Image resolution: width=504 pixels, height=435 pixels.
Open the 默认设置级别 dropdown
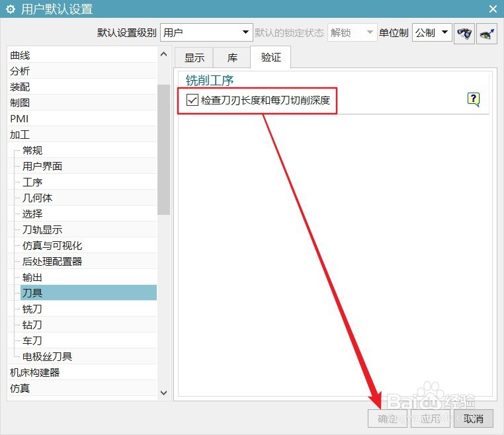(x=206, y=32)
